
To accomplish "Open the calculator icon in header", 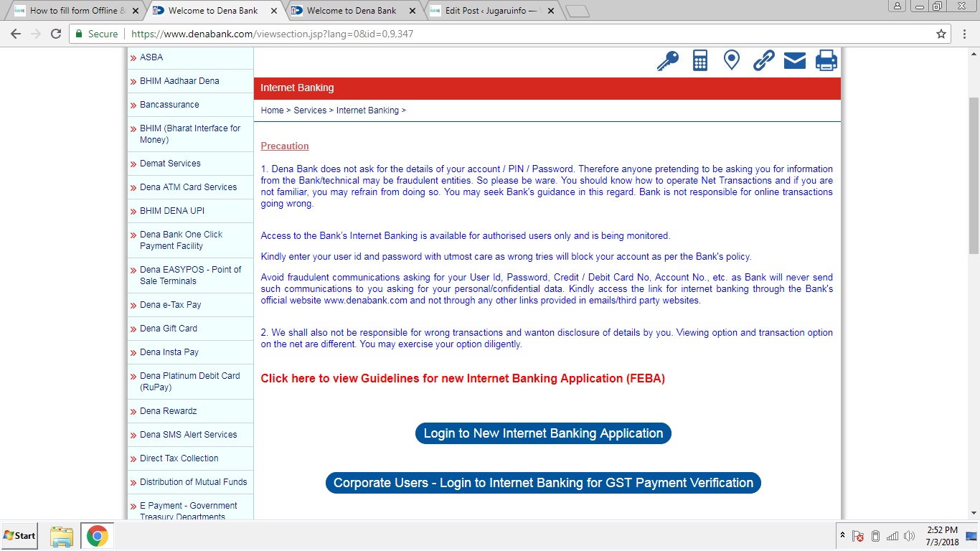I will [700, 60].
